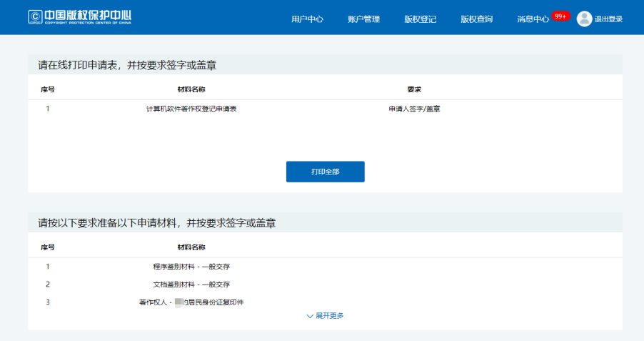Screen dimensions: 644x341
Task: Click the 序号 header in materials table
Action: pyautogui.click(x=48, y=247)
